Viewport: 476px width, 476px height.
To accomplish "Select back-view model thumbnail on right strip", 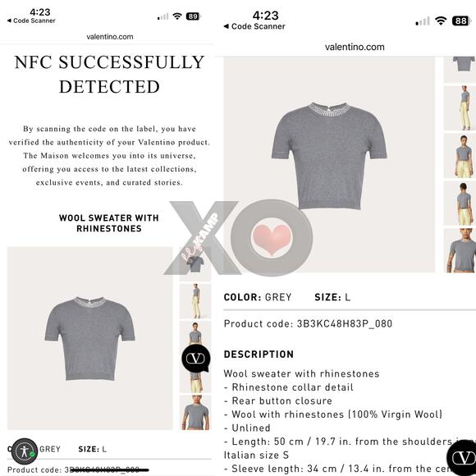I will tap(463, 203).
